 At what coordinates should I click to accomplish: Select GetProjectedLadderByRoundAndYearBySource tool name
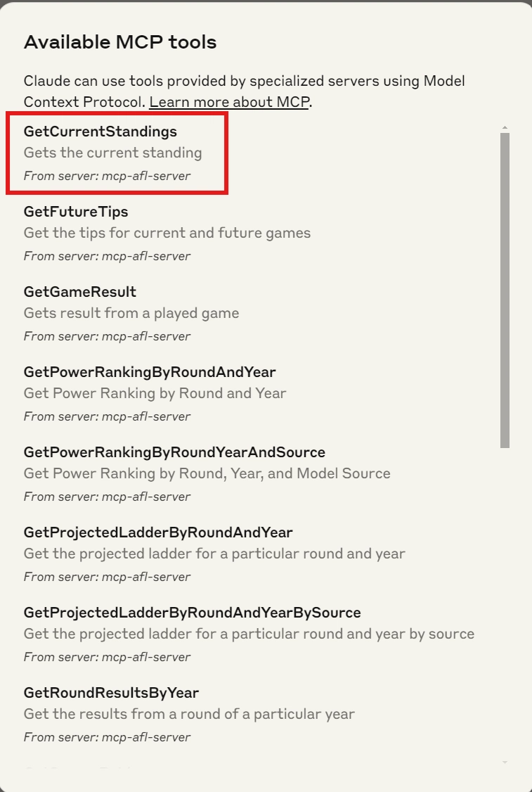pyautogui.click(x=192, y=613)
